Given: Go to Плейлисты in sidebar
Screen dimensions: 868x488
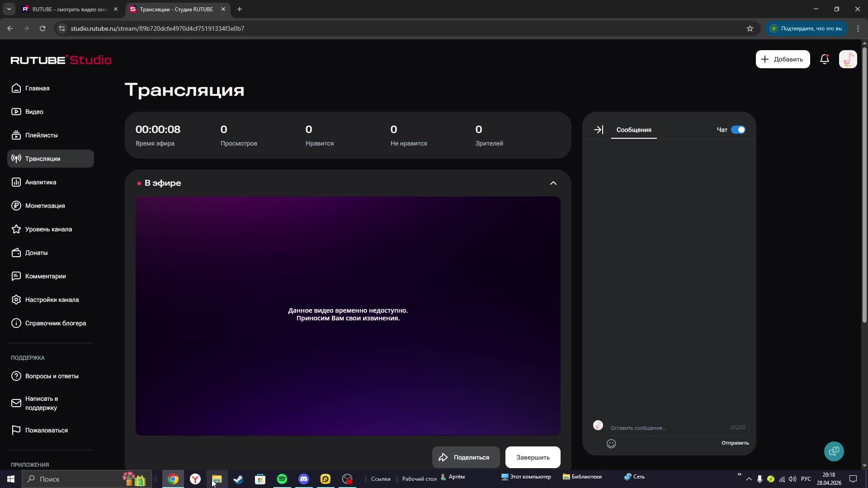Looking at the screenshot, I should pyautogui.click(x=51, y=135).
